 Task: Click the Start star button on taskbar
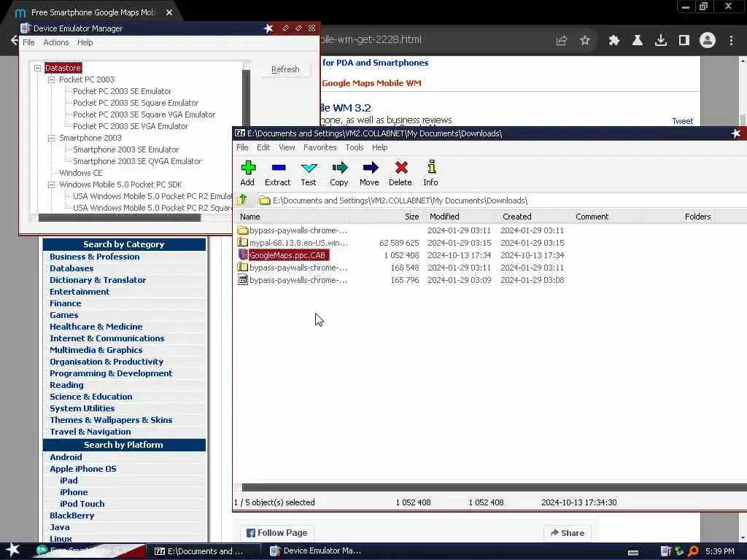tap(13, 550)
